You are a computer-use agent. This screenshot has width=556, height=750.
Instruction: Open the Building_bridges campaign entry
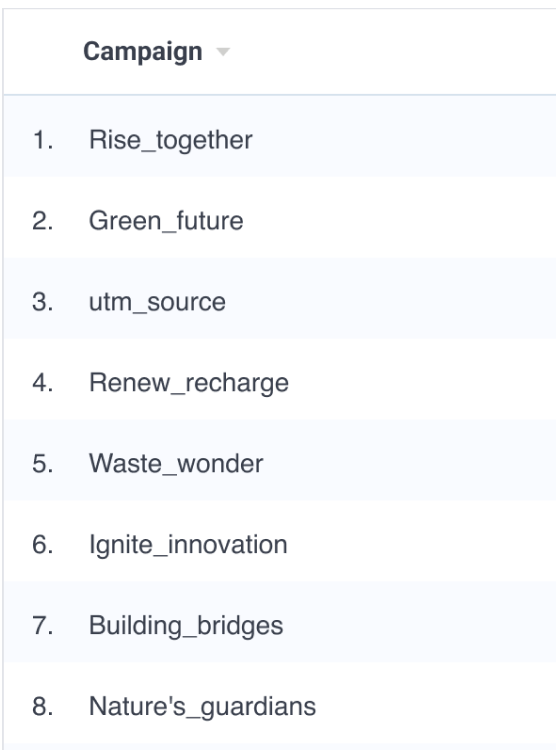(186, 625)
